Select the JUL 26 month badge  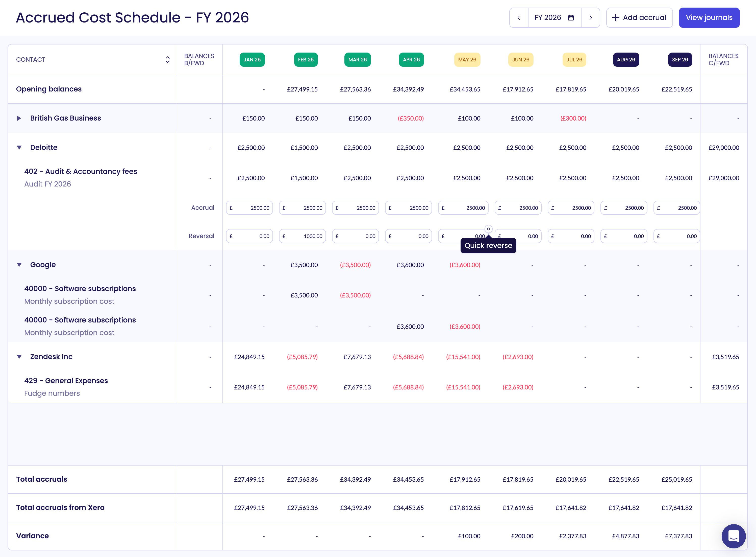pyautogui.click(x=574, y=60)
